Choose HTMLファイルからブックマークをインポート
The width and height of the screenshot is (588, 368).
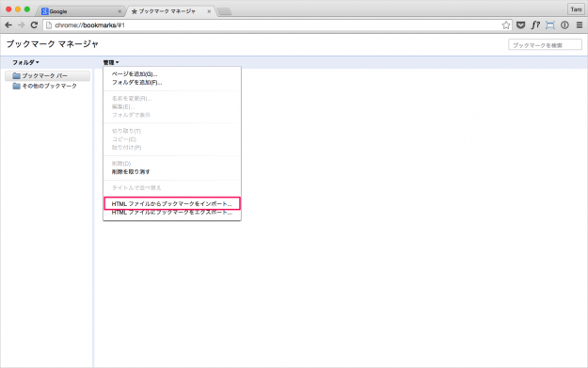pyautogui.click(x=172, y=203)
